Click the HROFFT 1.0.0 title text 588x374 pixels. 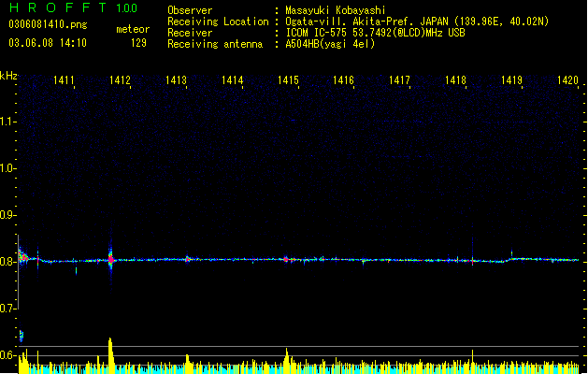tap(74, 7)
